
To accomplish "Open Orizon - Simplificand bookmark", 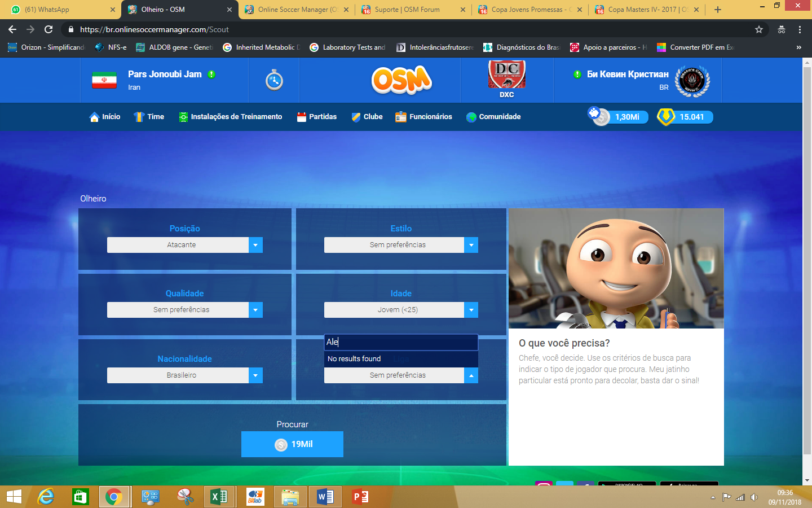I will point(46,47).
